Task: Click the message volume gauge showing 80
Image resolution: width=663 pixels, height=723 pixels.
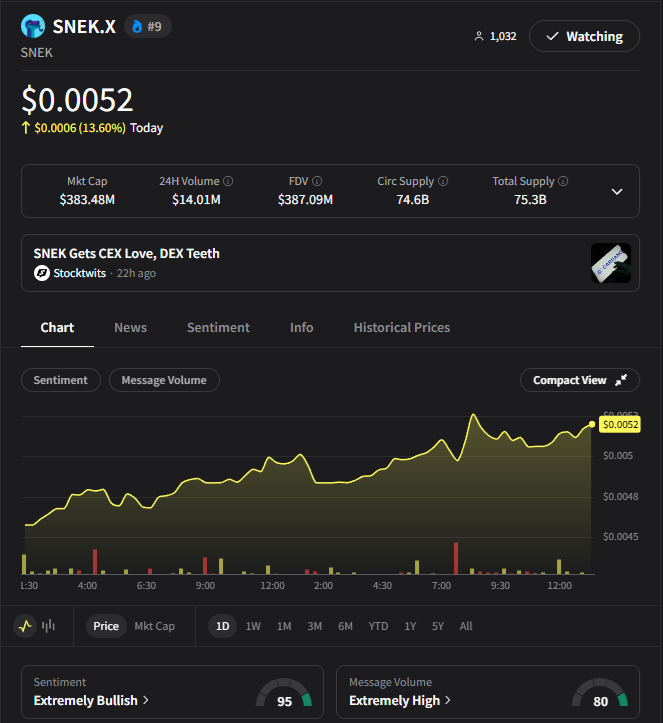Action: coord(600,693)
